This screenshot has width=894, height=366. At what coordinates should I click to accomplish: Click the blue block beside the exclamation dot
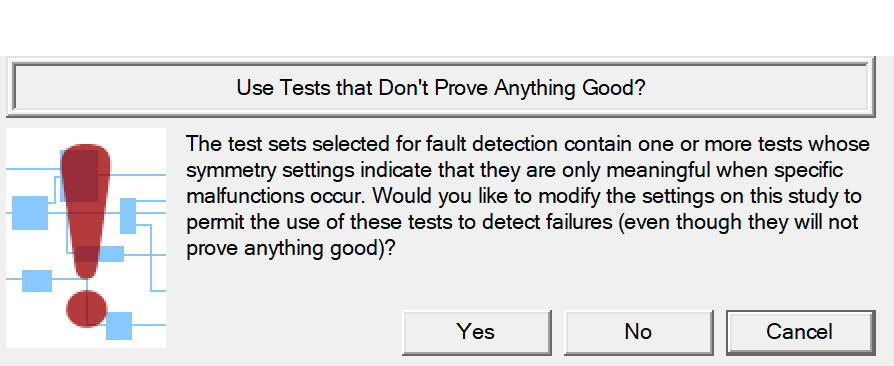point(119,326)
